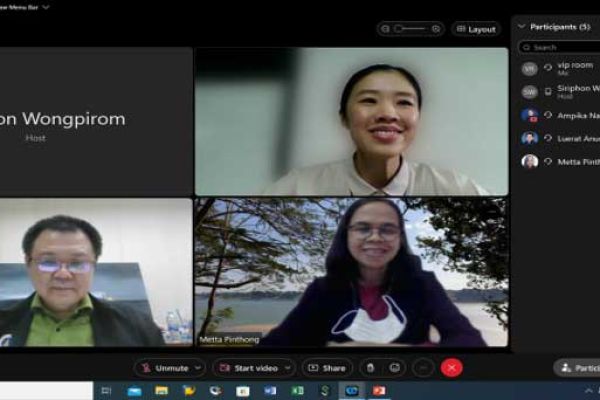The image size is (600, 400).
Task: Toggle the Participants panel button
Action: click(577, 368)
